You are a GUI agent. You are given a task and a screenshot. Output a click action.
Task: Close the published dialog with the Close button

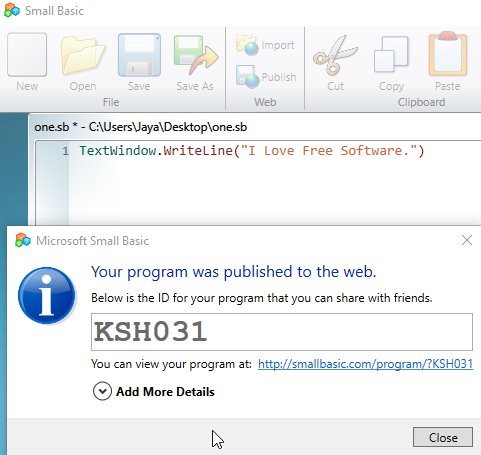pyautogui.click(x=443, y=437)
